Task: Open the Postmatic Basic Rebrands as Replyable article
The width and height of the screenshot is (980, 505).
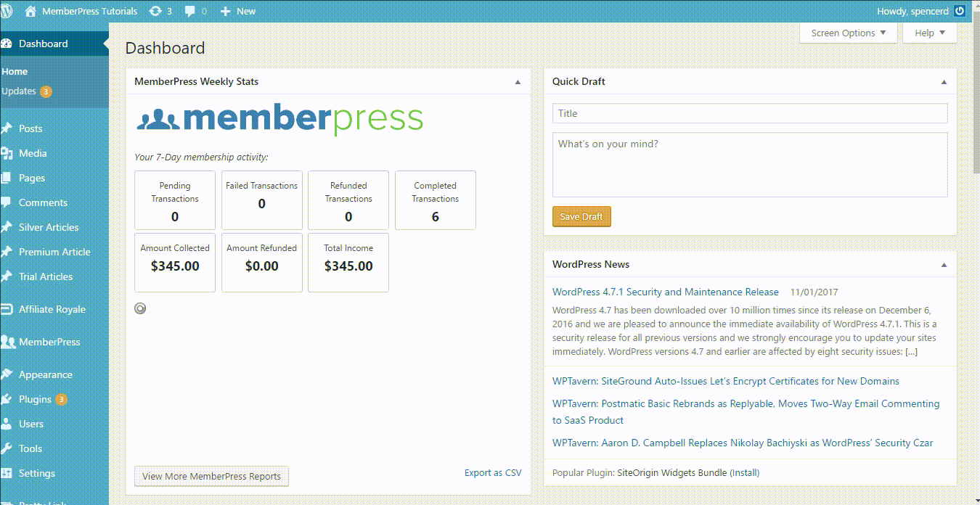Action: [746, 411]
